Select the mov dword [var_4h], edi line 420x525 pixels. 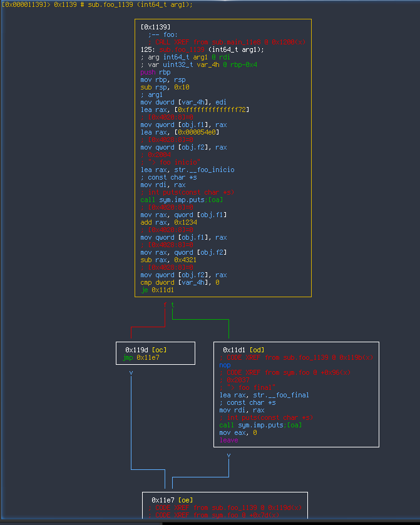tap(179, 102)
